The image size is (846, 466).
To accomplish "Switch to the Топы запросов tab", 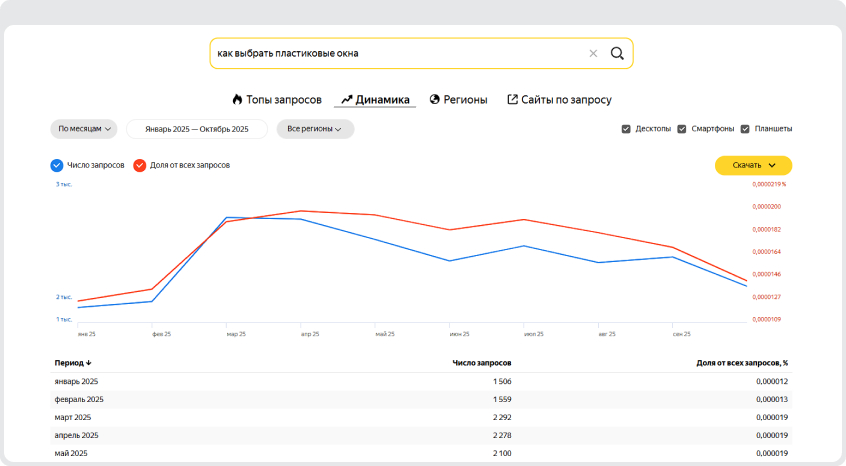I will 284,100.
